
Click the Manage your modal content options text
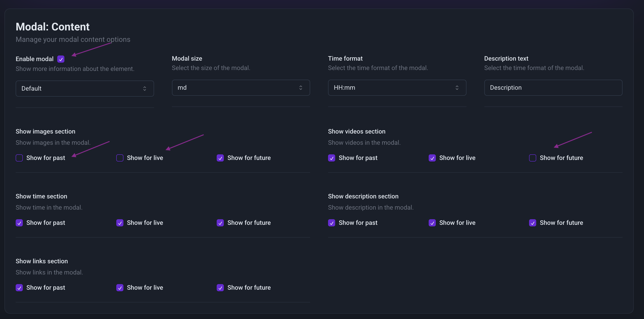pyautogui.click(x=73, y=40)
